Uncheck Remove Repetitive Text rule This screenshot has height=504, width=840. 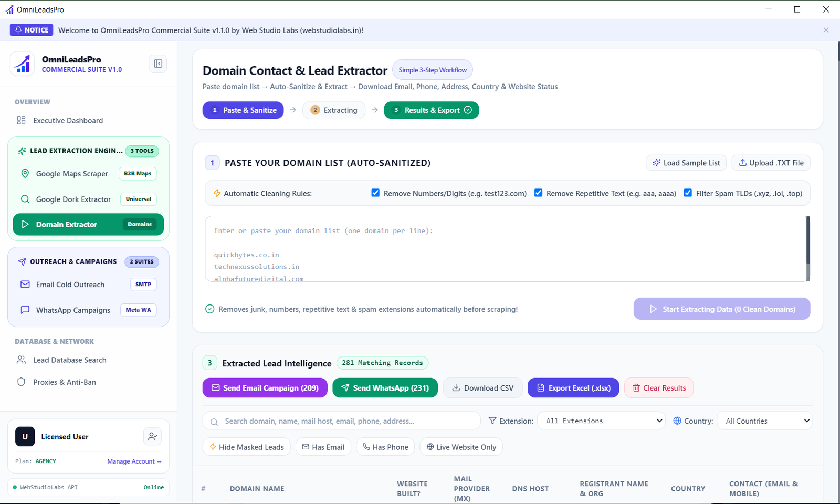pyautogui.click(x=538, y=193)
